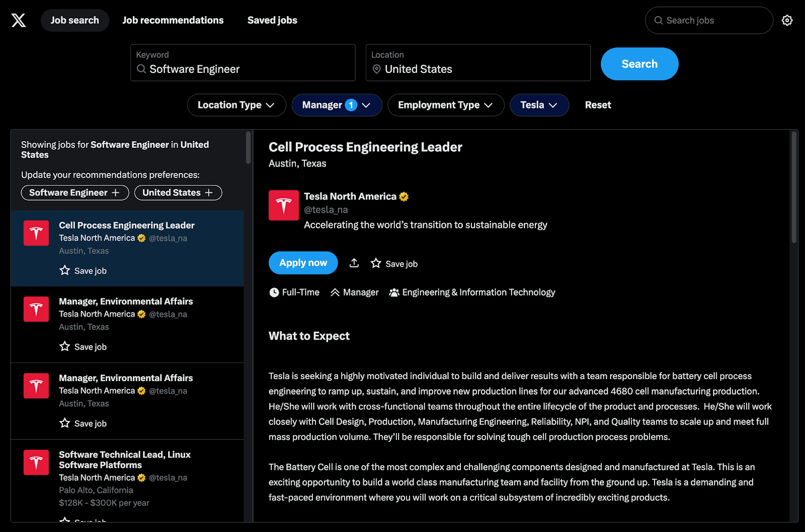
Task: Click the Keyword input with Software Engineer
Action: [243, 63]
